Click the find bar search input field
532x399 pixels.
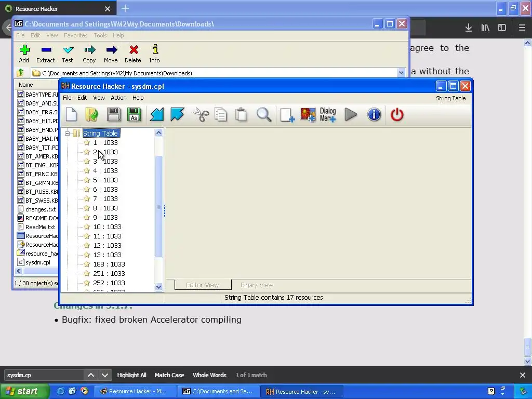click(44, 375)
